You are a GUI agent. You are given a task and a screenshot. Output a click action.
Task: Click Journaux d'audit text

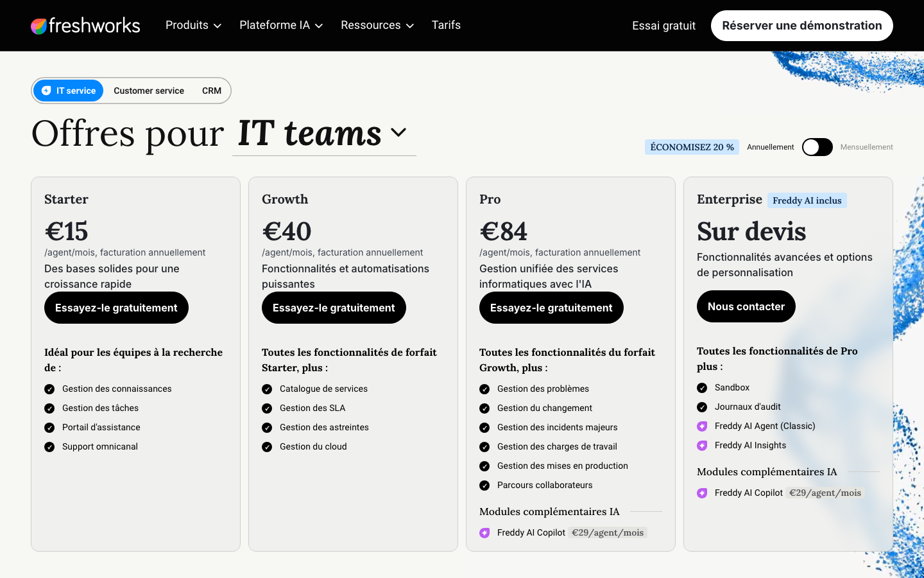(x=748, y=407)
